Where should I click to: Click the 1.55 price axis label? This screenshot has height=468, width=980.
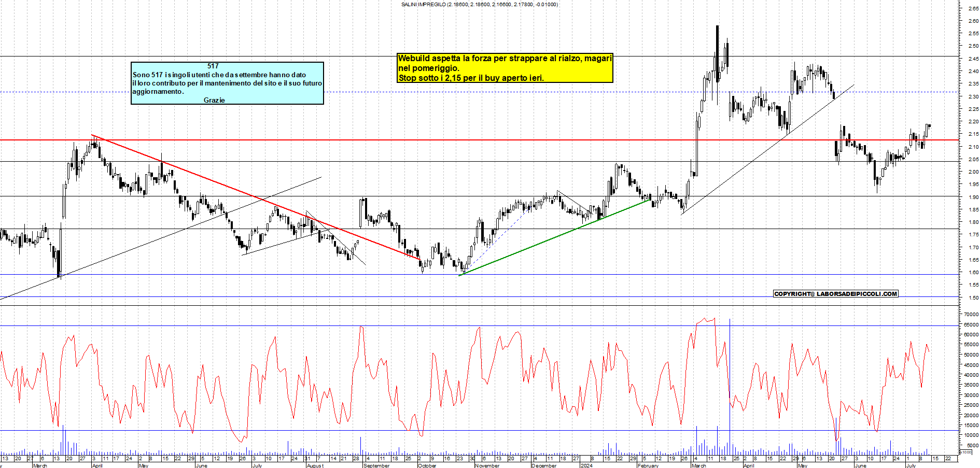point(973,285)
